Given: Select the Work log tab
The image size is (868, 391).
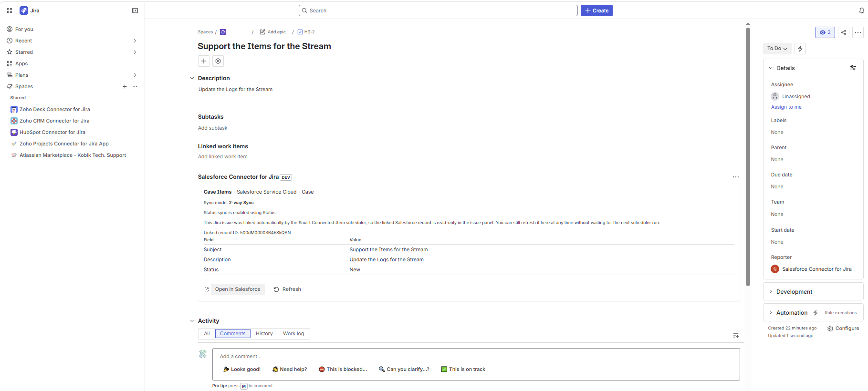Looking at the screenshot, I should coord(293,334).
